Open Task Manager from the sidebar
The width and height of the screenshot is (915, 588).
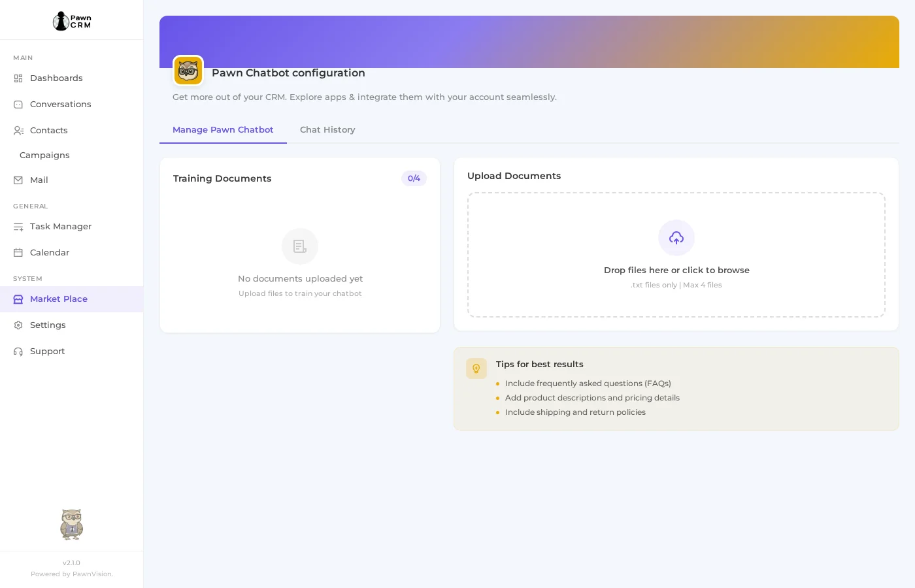click(x=19, y=226)
